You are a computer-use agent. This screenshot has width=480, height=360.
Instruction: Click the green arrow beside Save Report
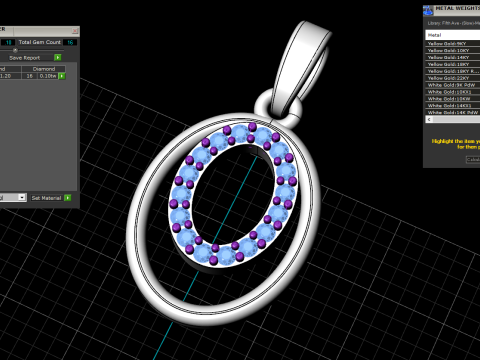pyautogui.click(x=58, y=58)
